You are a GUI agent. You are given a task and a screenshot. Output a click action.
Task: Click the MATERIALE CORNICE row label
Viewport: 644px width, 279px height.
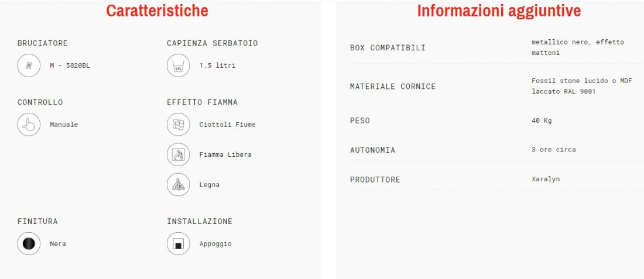[x=392, y=87]
